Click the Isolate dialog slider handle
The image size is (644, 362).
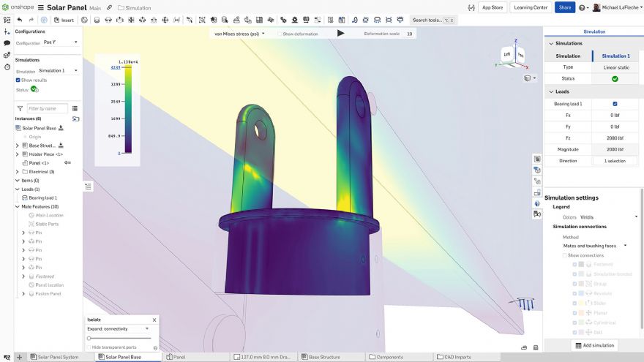pos(89,338)
